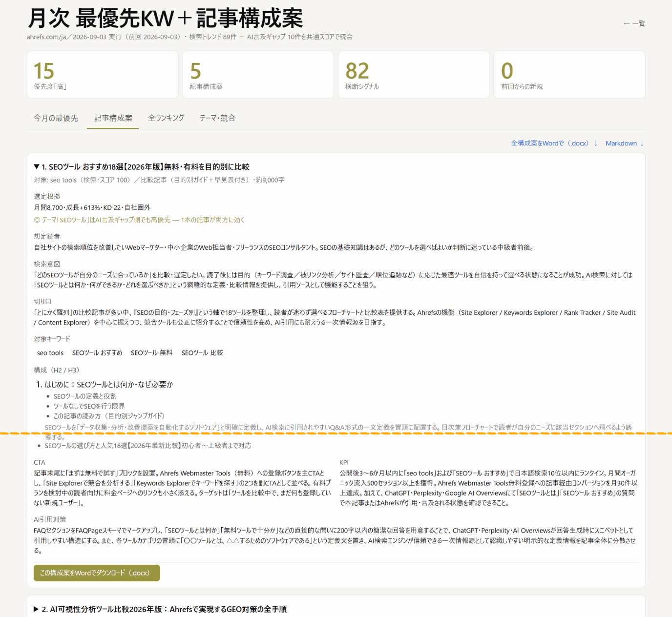Click the 前回からの新規 card showing 0

coord(569,75)
